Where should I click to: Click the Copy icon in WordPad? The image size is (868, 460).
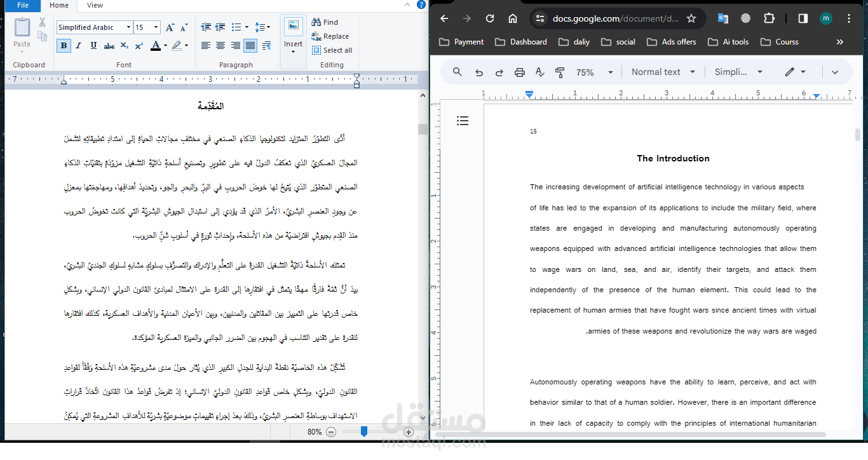(x=42, y=37)
